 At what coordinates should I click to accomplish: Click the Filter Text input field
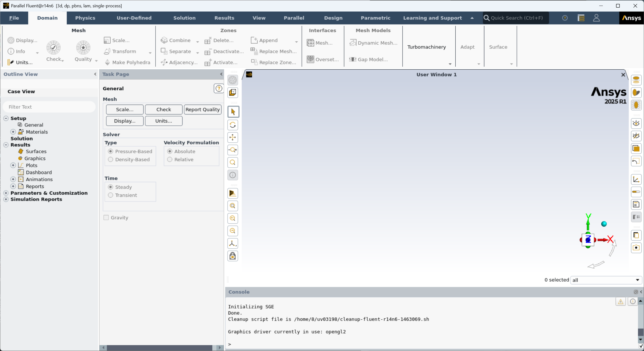pos(49,107)
